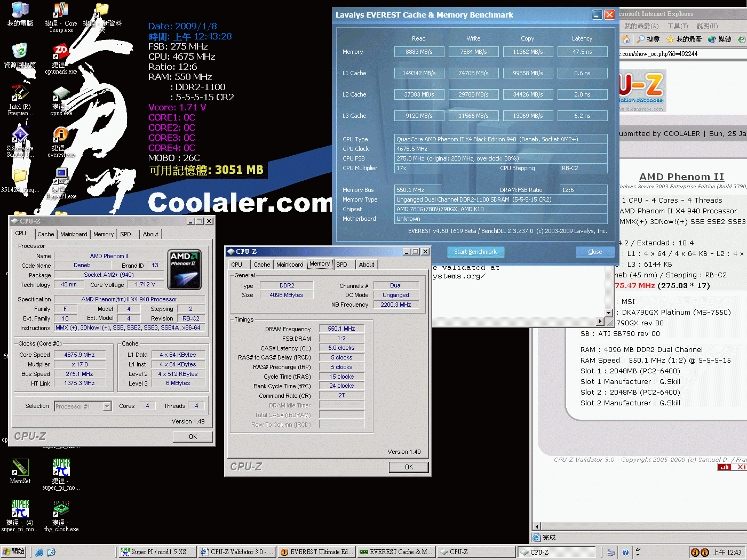
Task: Click OK in the left CPU-Z window
Action: 193,437
